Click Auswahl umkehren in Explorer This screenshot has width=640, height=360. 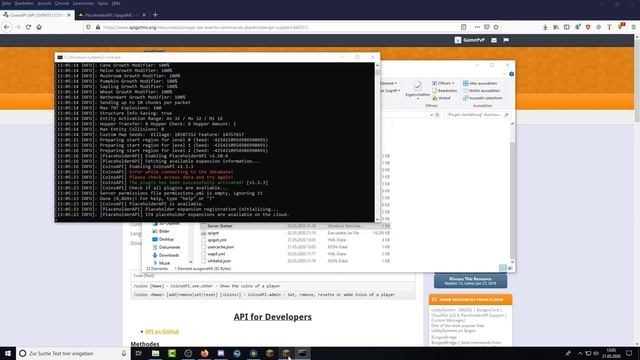click(x=482, y=98)
